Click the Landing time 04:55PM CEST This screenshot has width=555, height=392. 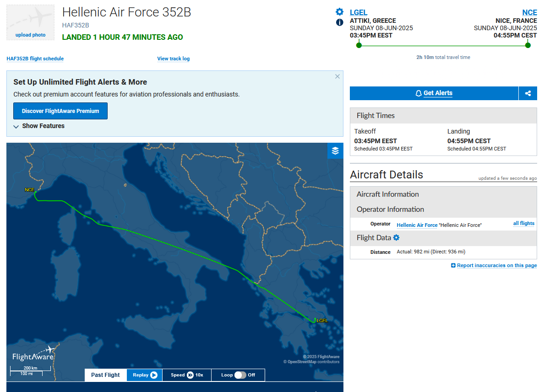pos(469,141)
